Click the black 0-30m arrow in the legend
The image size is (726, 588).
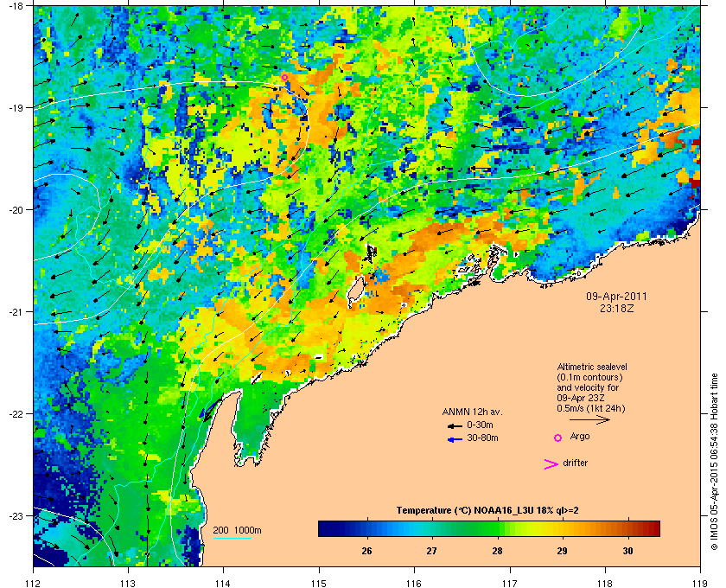coord(455,425)
